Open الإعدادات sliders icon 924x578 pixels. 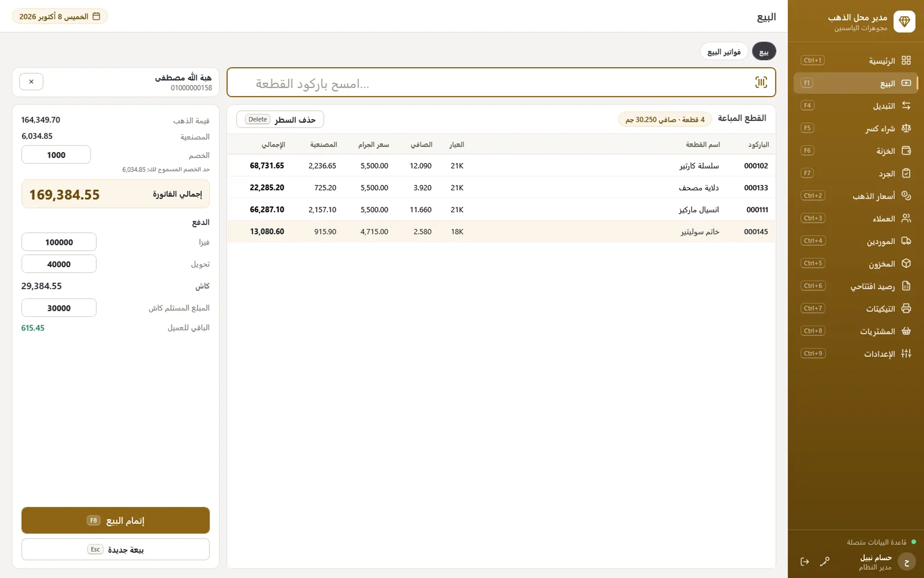(906, 354)
